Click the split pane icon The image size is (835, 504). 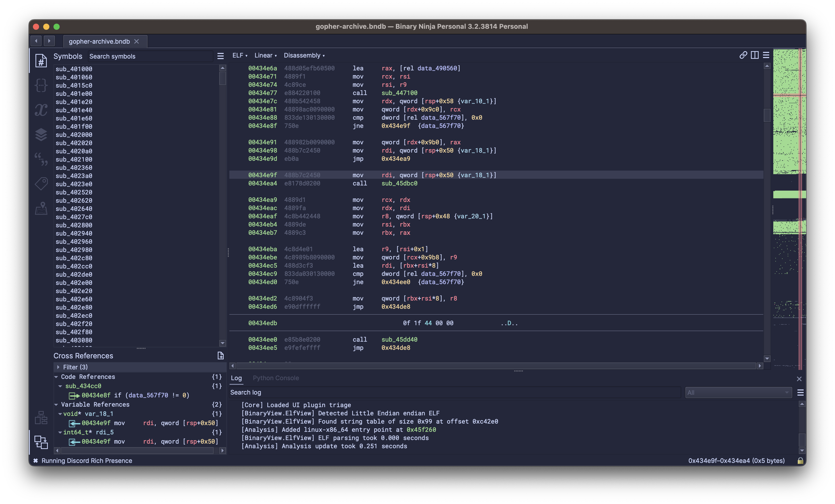tap(754, 55)
